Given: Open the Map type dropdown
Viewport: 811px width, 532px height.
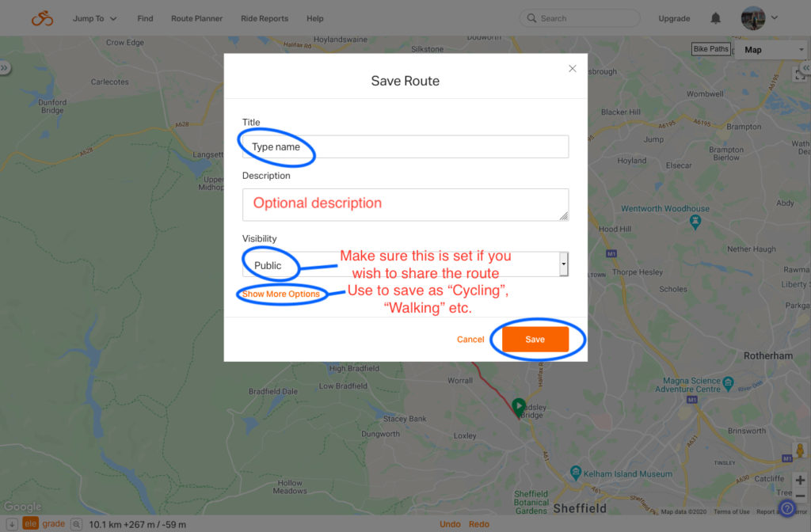Looking at the screenshot, I should click(772, 50).
